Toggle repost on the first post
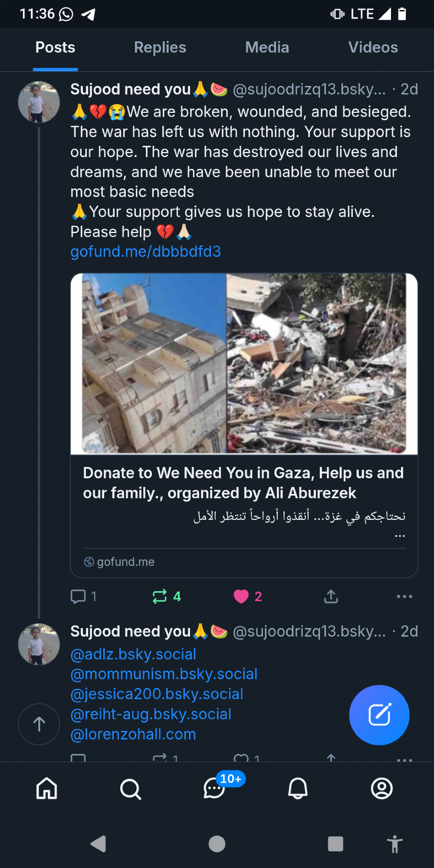This screenshot has width=434, height=868. tap(160, 596)
